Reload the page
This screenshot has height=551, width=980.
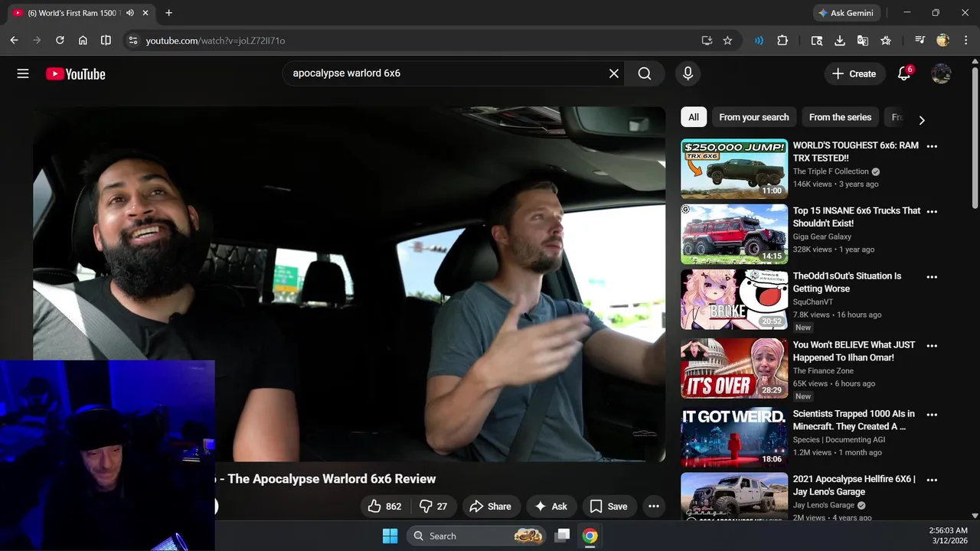(x=60, y=41)
